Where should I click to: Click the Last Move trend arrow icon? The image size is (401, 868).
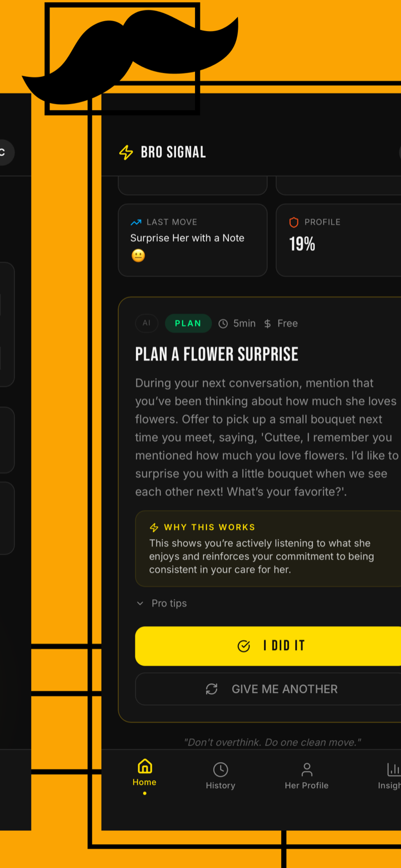[x=136, y=222]
